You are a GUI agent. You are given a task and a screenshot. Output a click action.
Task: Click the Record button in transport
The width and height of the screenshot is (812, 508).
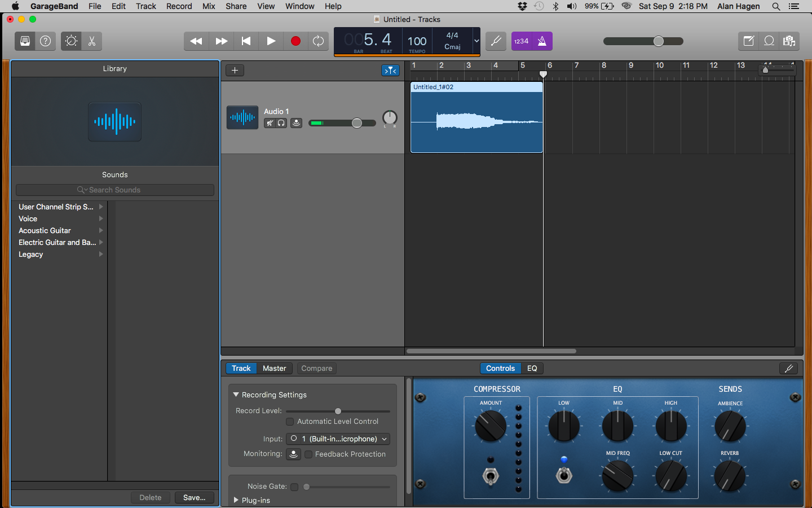[x=295, y=41]
